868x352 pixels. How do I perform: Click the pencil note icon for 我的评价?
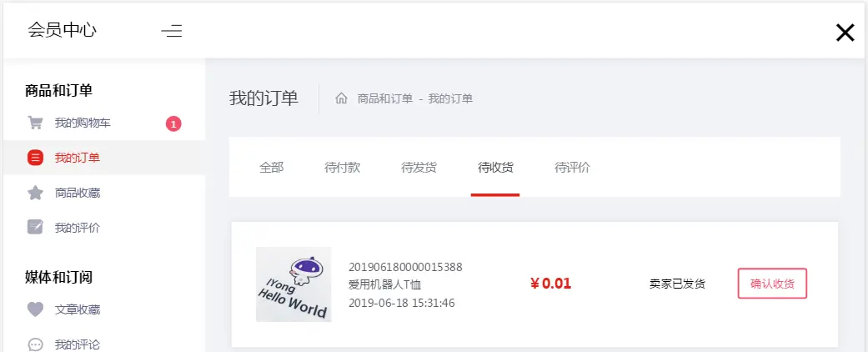35,228
